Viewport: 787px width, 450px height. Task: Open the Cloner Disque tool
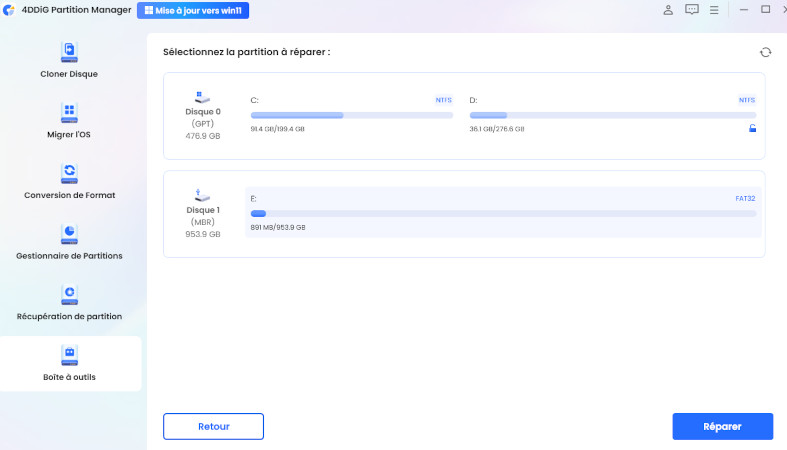click(69, 60)
